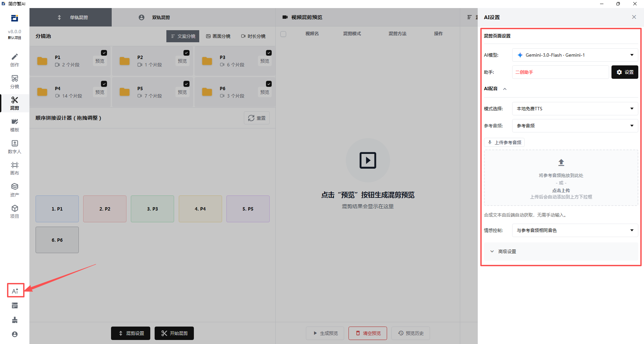This screenshot has width=644, height=344.
Task: Click the large play preview icon
Action: coord(368,160)
